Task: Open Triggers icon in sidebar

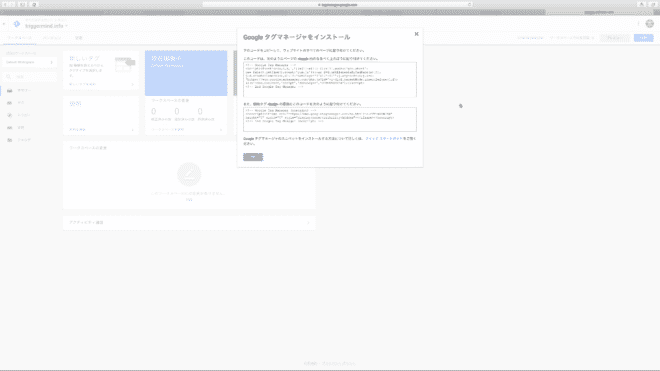Action: pos(9,115)
